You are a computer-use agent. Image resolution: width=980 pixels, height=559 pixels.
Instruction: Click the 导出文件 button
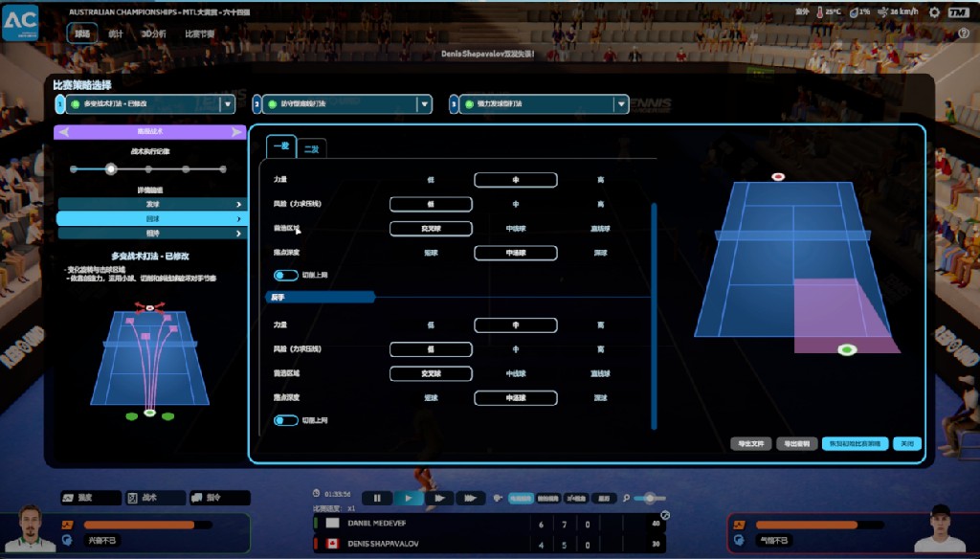(x=750, y=444)
